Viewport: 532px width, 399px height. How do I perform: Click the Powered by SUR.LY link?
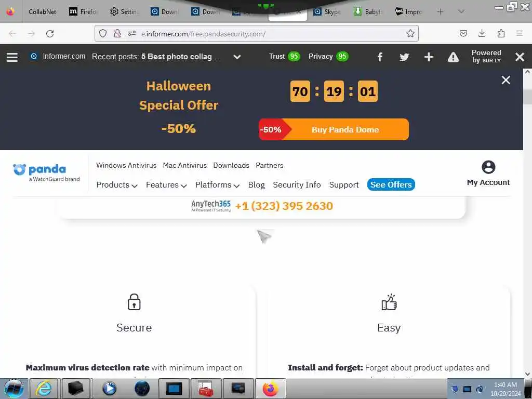pyautogui.click(x=486, y=56)
